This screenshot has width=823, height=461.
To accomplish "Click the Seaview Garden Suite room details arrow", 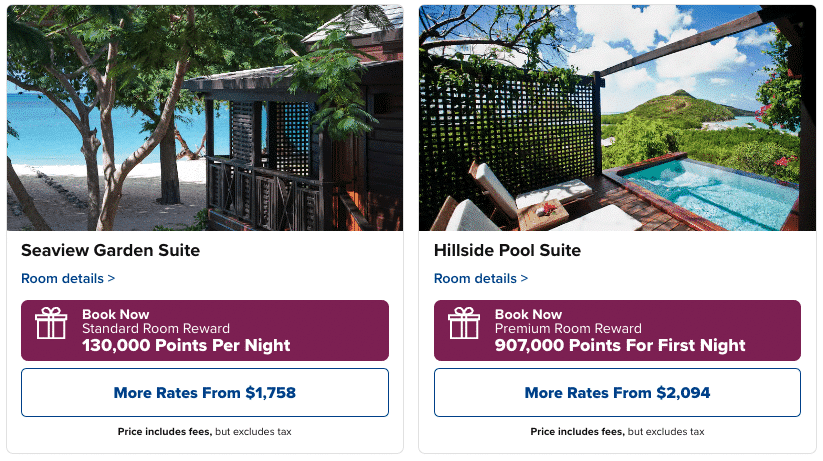I will [x=111, y=279].
